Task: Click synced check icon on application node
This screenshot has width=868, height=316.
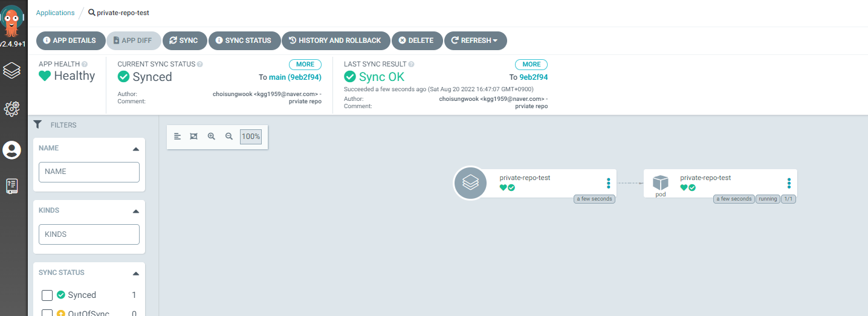Action: pos(511,188)
